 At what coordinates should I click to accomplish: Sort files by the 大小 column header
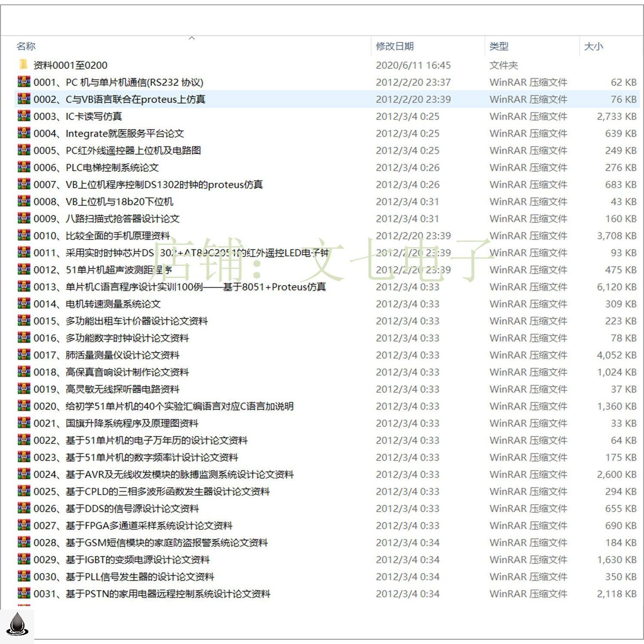click(594, 46)
